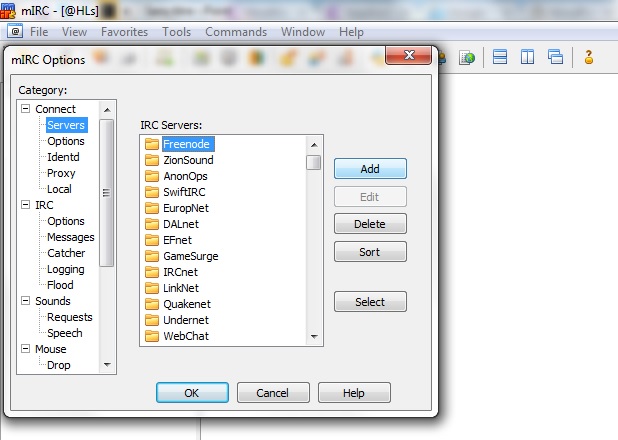618x440 pixels.
Task: Open the Window menu
Action: (x=303, y=32)
